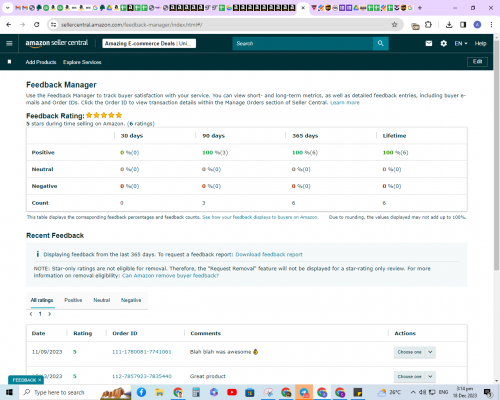Open the tab search dropdown
Screen dimensions: 500x400
pos(8,8)
